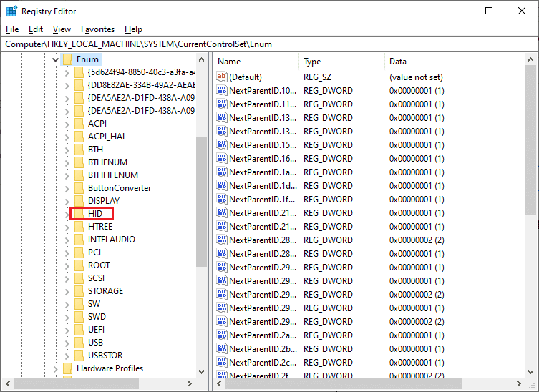The width and height of the screenshot is (539, 392).
Task: Click the NextParentID.1d DWORD icon
Action: tap(222, 185)
